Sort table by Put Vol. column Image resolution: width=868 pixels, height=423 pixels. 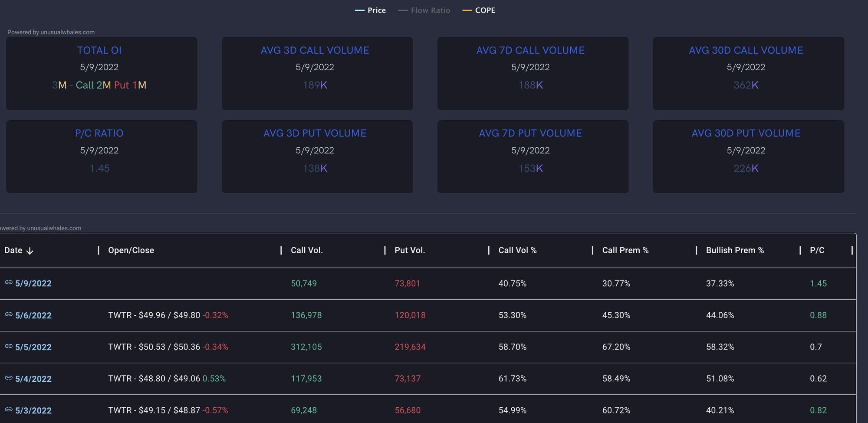coord(409,251)
